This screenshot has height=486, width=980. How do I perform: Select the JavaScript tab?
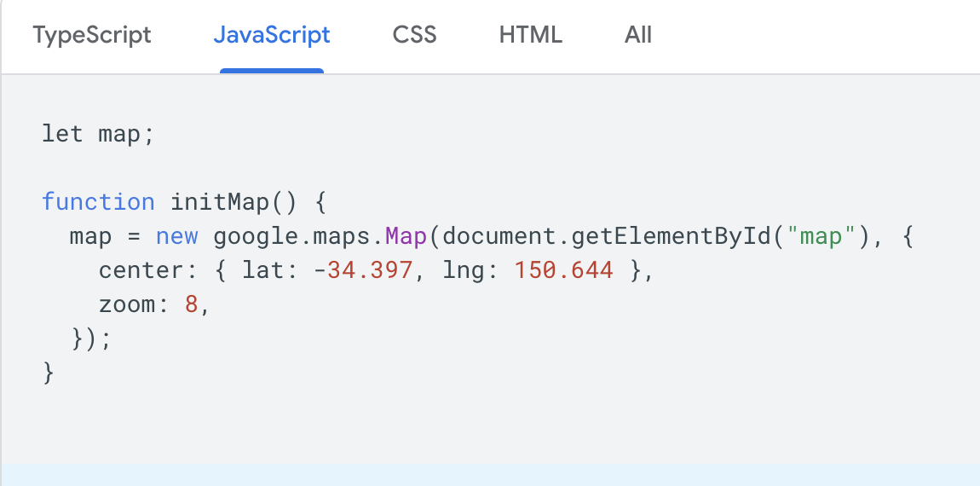pos(272,35)
